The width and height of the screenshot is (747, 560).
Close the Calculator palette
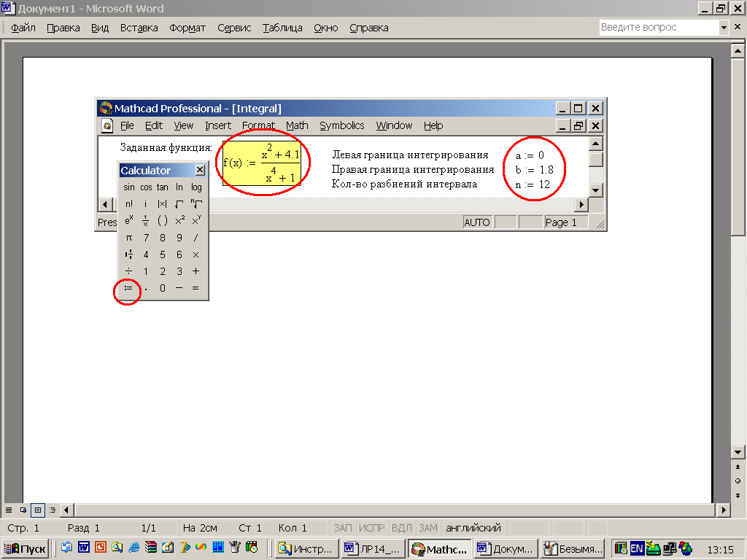[200, 170]
